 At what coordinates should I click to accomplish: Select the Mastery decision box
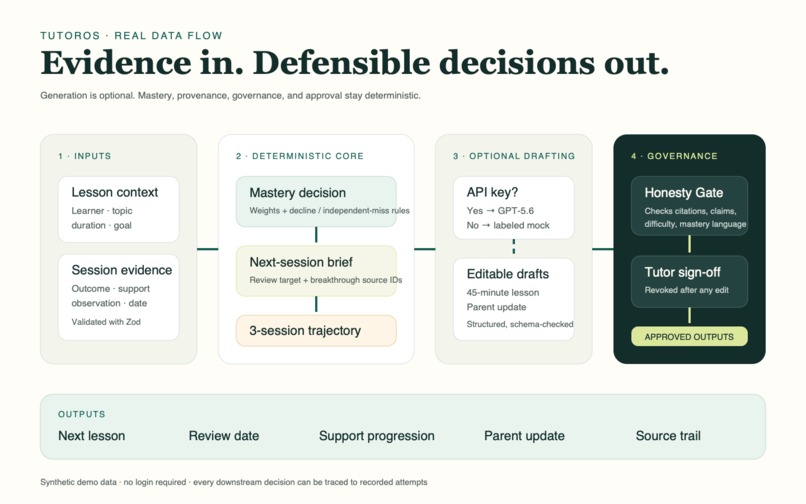pos(316,202)
